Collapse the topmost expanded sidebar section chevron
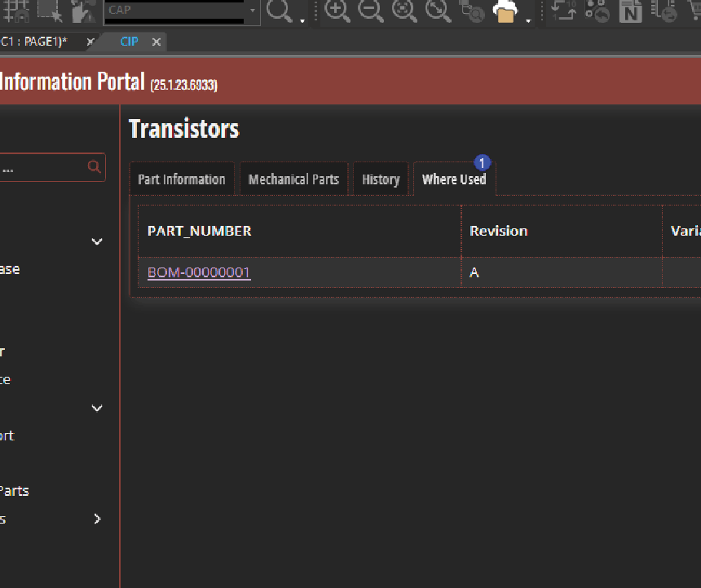Image resolution: width=701 pixels, height=588 pixels. tap(97, 241)
